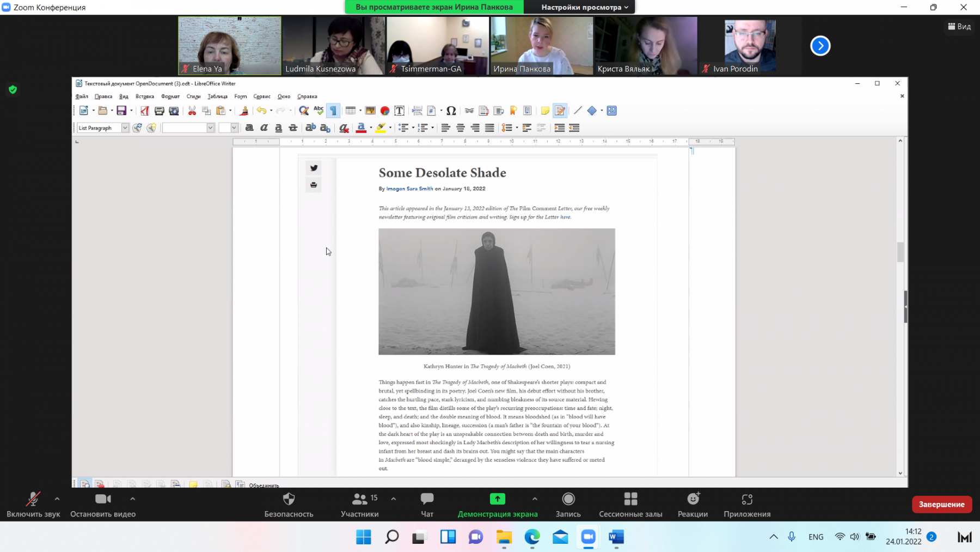
Task: Click the Cut scissors icon
Action: pos(192,111)
